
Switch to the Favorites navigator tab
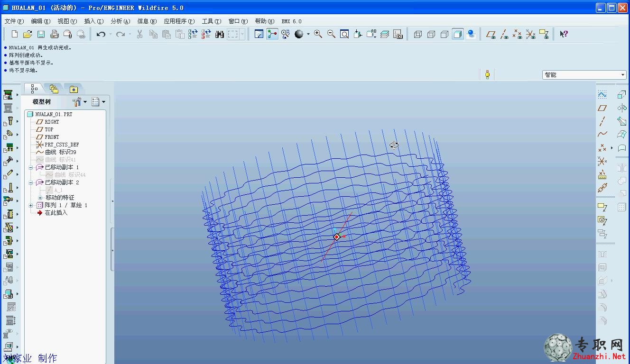(x=73, y=89)
